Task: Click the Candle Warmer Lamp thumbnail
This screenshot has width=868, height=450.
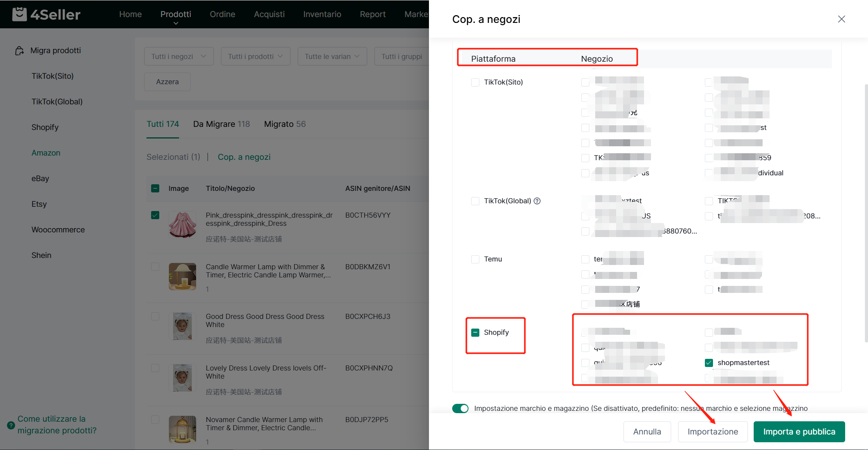Action: point(183,276)
